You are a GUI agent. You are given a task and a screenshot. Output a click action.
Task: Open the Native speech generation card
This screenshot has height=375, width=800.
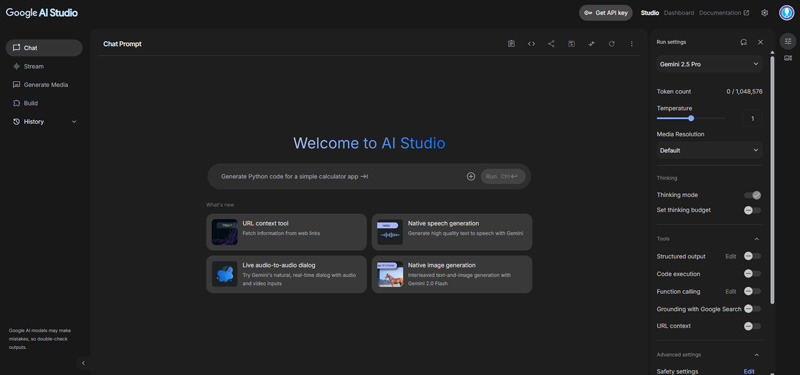452,232
